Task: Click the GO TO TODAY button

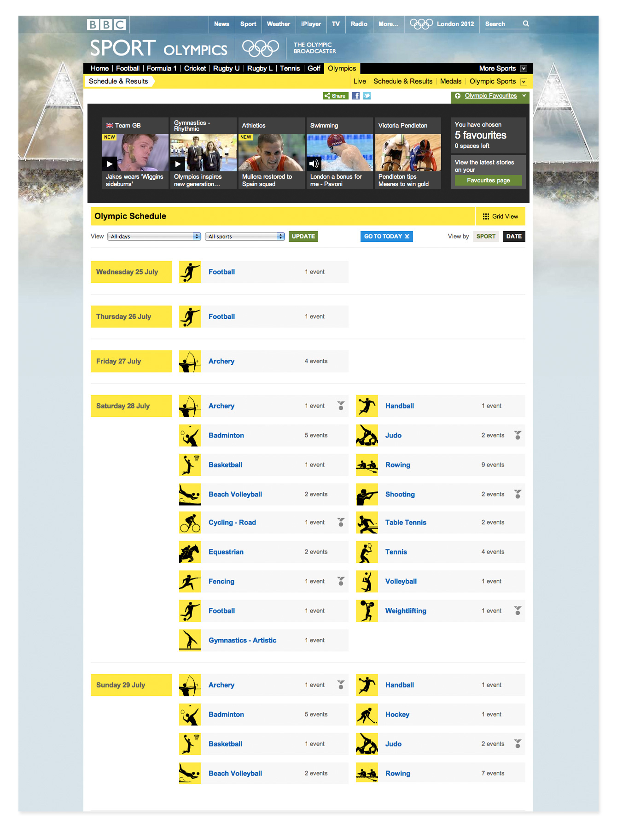Action: [x=387, y=236]
